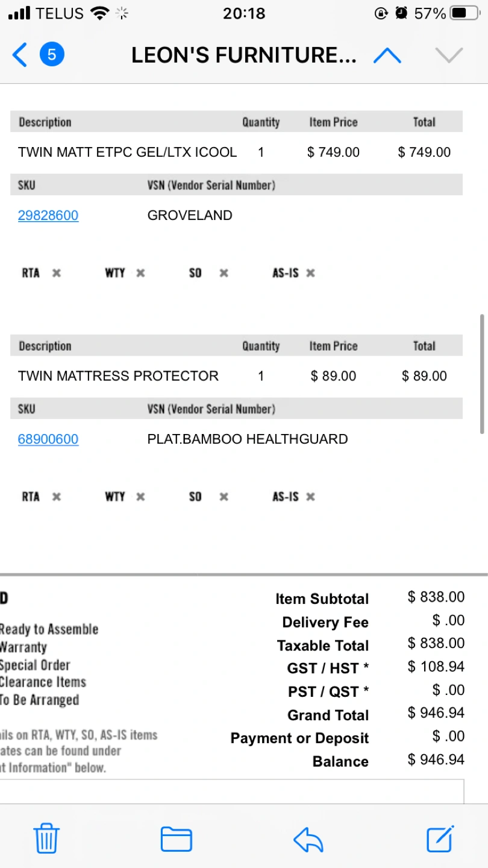This screenshot has height=868, width=488.
Task: Open SKU link 68900600
Action: tap(48, 439)
